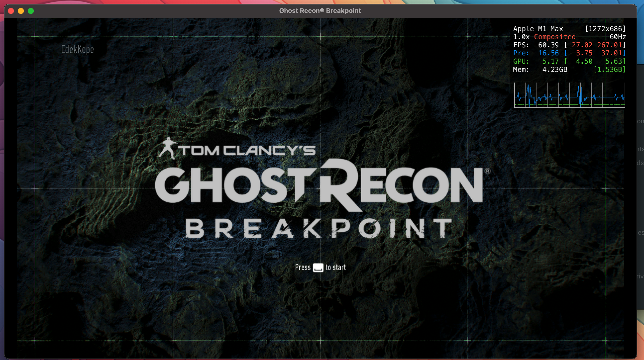Click the yellow minimize window button
The width and height of the screenshot is (644, 360).
[x=21, y=11]
